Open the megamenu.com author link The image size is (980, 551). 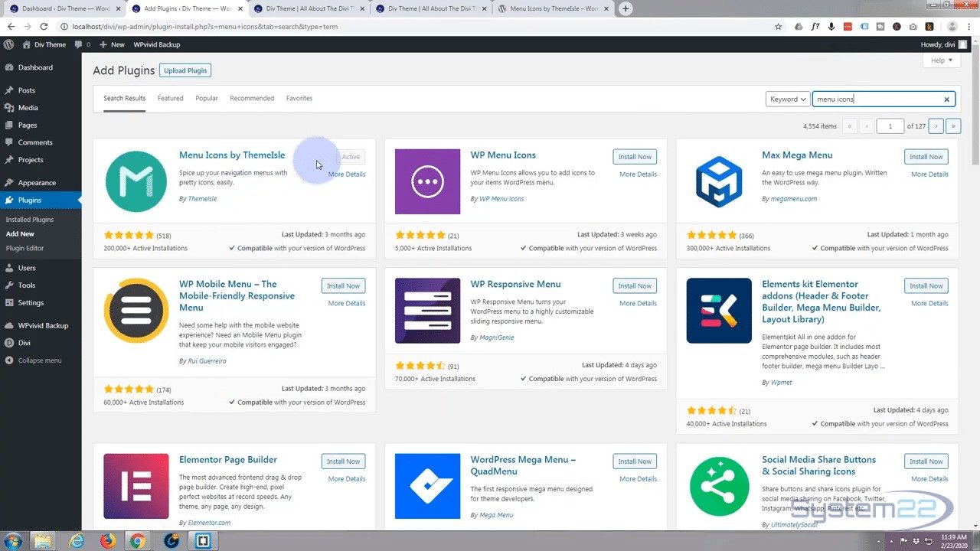794,199
